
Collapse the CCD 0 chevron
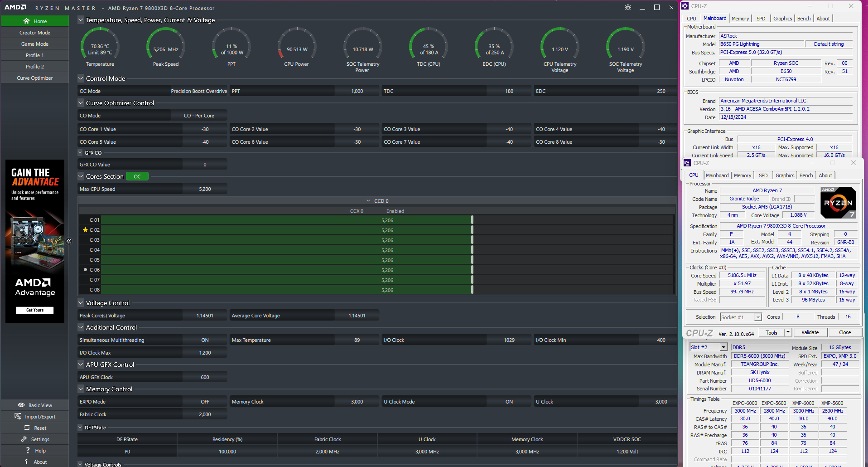368,201
